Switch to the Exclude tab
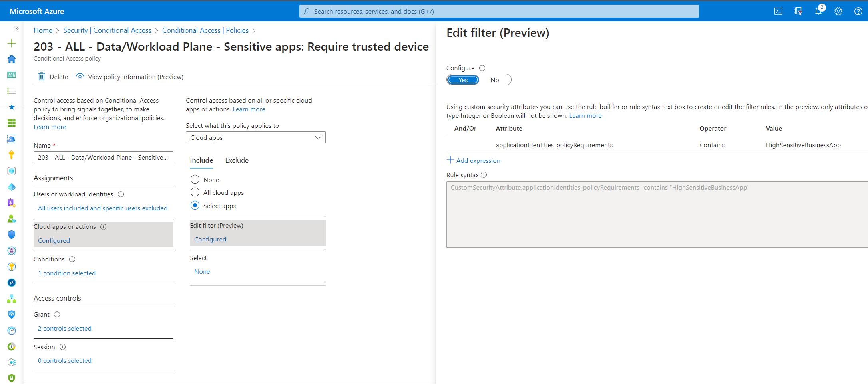 (x=237, y=160)
